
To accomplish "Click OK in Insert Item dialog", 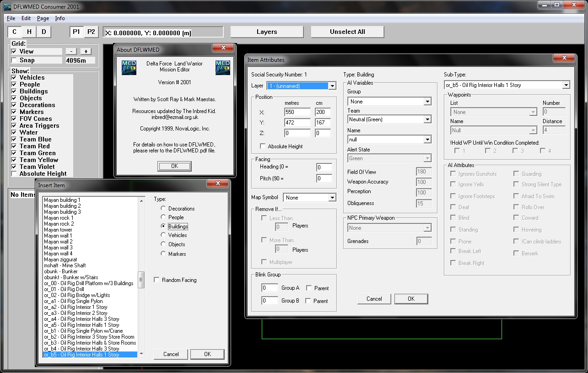I will click(x=207, y=354).
